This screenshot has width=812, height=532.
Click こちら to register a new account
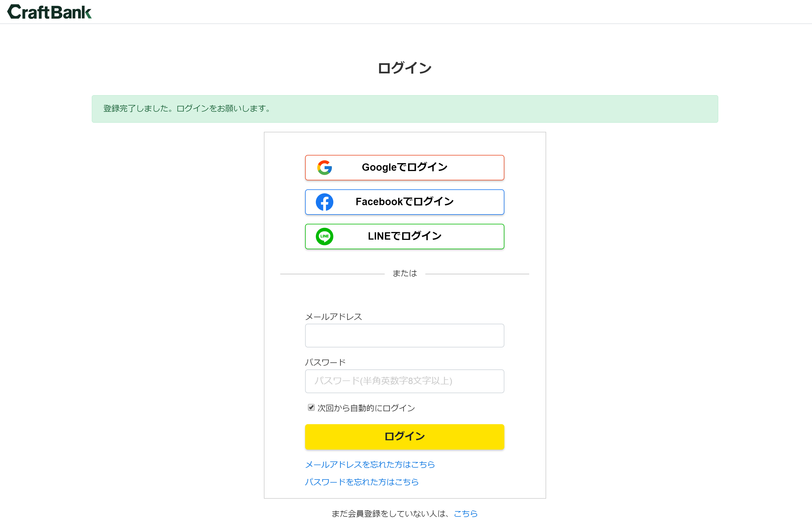[465, 514]
